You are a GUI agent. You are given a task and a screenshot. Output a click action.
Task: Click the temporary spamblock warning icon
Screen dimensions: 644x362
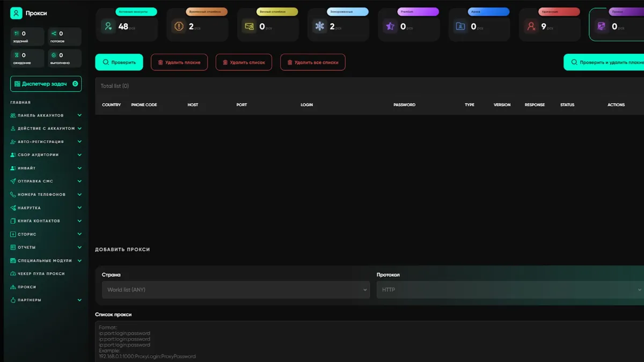(179, 26)
